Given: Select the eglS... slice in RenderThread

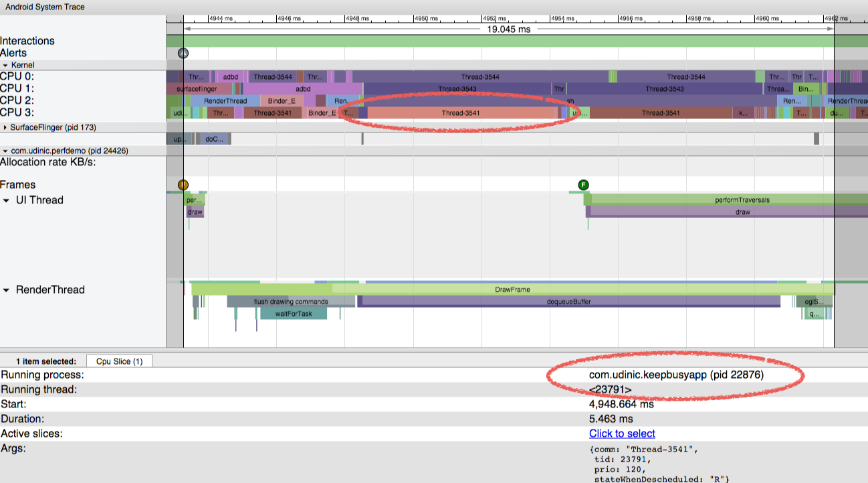Looking at the screenshot, I should click(x=815, y=302).
